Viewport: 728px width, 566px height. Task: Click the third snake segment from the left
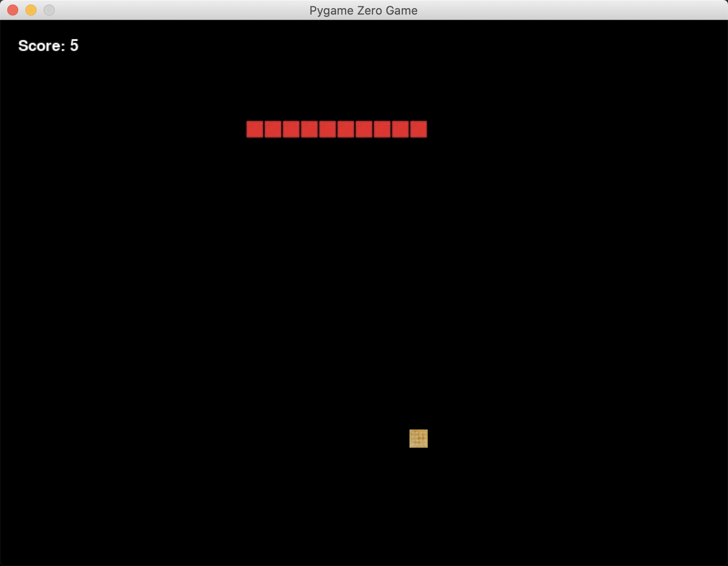pos(291,129)
